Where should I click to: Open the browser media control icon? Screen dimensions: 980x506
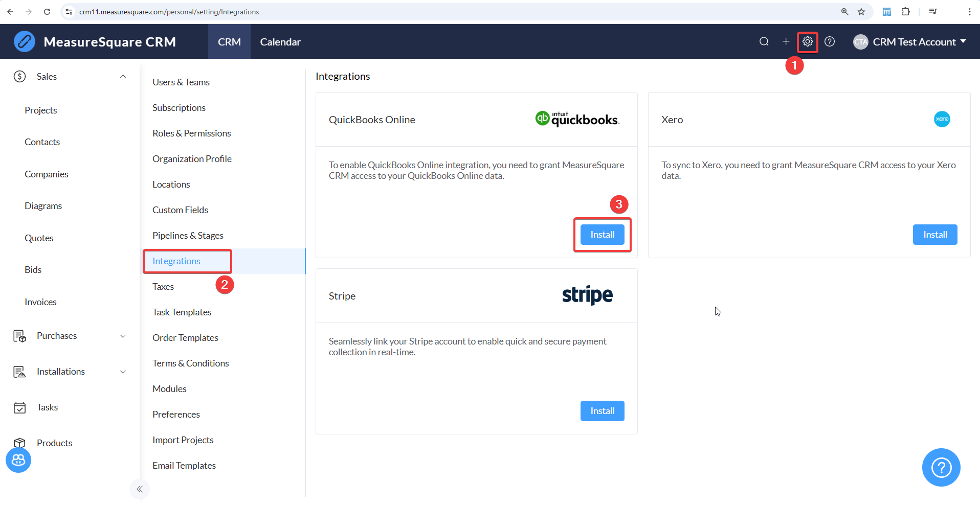click(933, 12)
